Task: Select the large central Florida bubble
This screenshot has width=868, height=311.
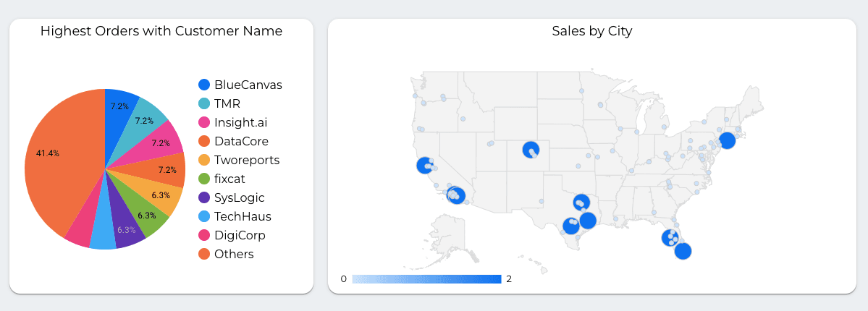Action: (x=670, y=238)
